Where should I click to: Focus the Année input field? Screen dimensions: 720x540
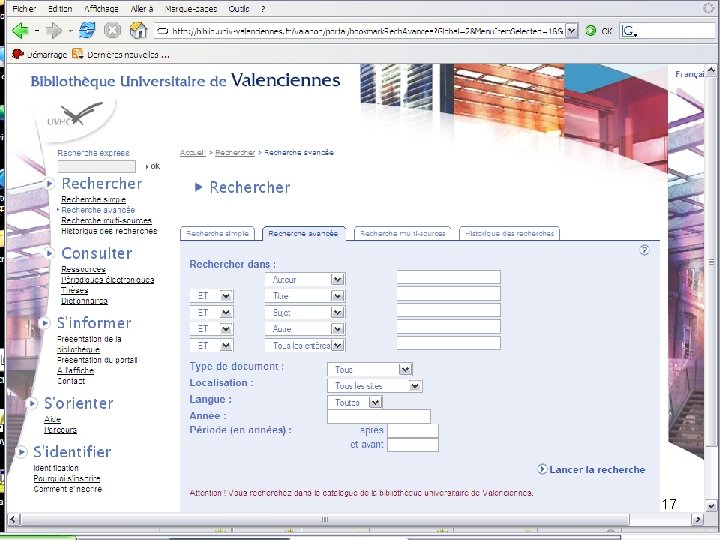click(379, 416)
